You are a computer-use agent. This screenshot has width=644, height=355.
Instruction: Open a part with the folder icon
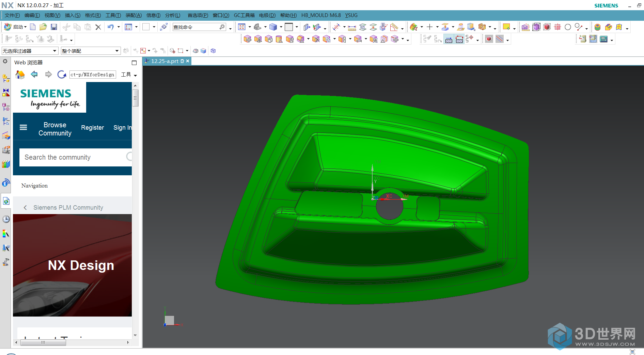coord(43,27)
